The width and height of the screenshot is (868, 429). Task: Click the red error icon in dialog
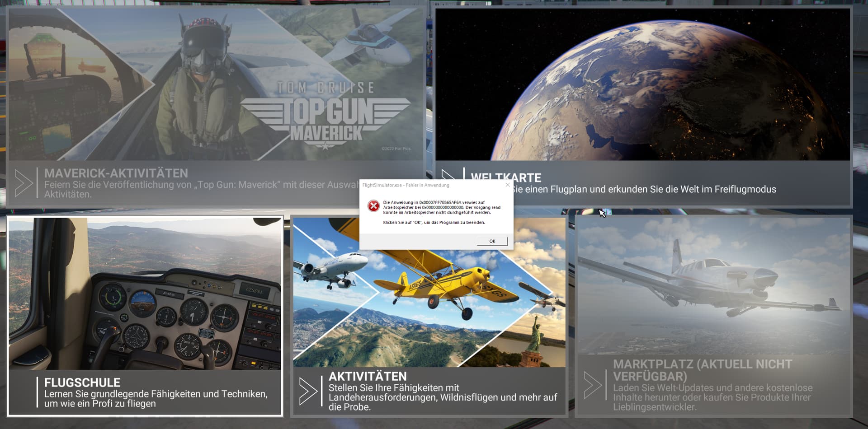pos(373,206)
